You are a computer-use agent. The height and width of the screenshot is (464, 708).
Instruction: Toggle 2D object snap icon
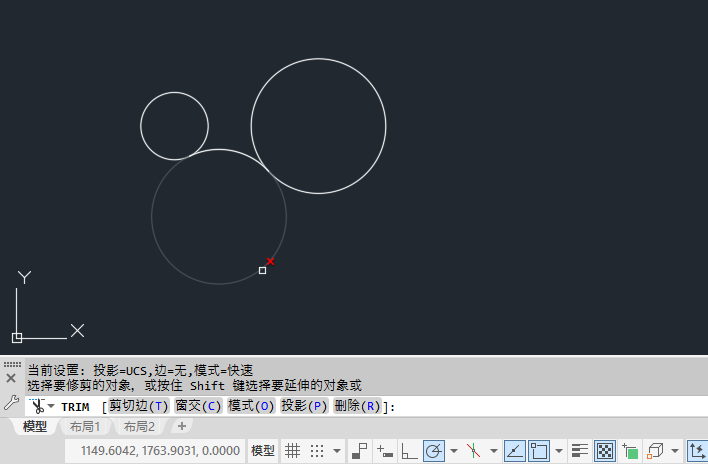pyautogui.click(x=539, y=450)
